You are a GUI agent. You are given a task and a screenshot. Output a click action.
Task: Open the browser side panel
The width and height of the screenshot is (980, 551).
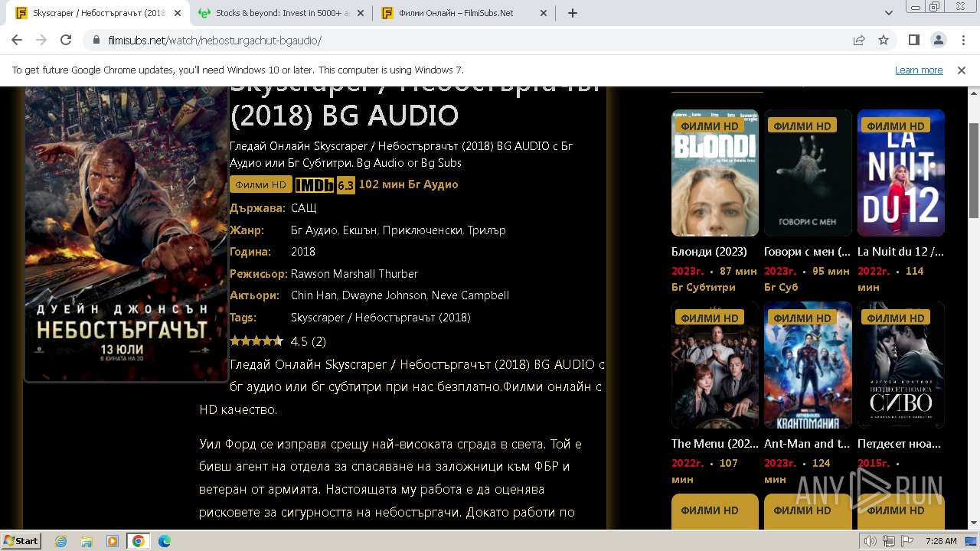913,40
